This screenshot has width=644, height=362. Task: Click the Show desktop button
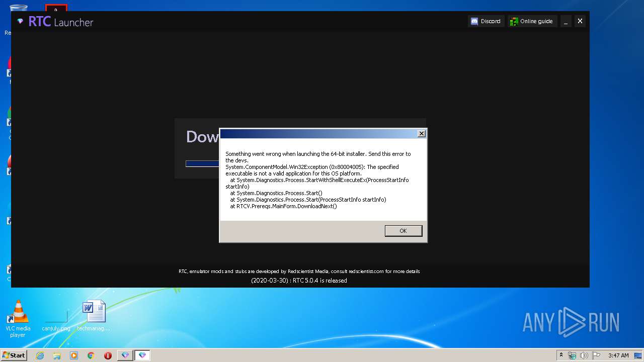pyautogui.click(x=639, y=355)
